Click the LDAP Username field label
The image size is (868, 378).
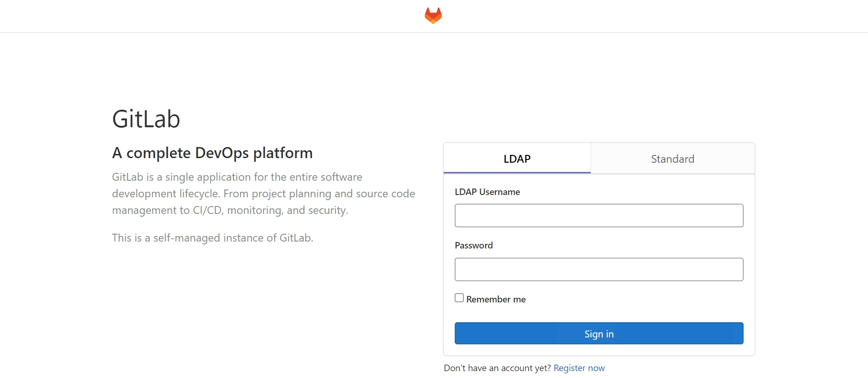[487, 192]
